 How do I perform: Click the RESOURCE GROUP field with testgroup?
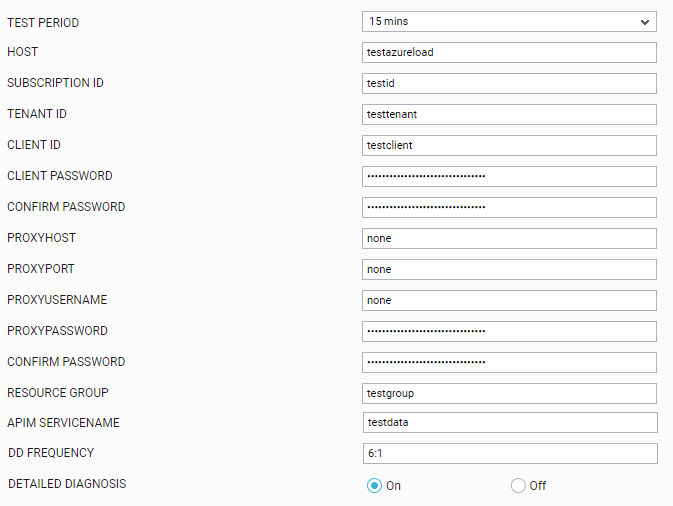pyautogui.click(x=509, y=393)
